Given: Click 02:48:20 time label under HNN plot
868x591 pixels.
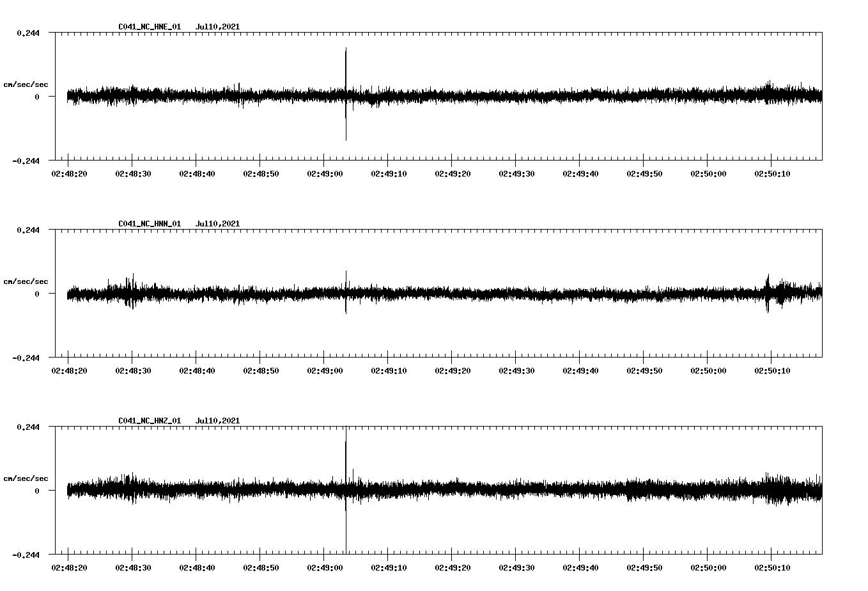Looking at the screenshot, I should (x=69, y=370).
